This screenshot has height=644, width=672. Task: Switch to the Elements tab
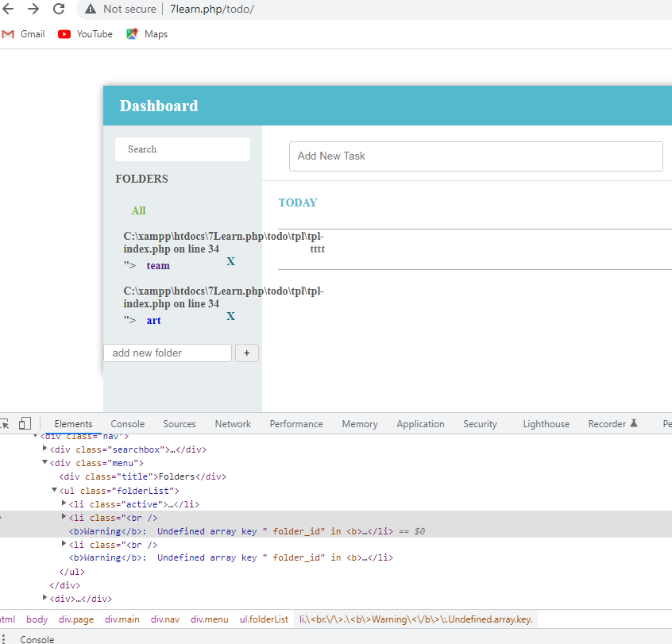(73, 424)
